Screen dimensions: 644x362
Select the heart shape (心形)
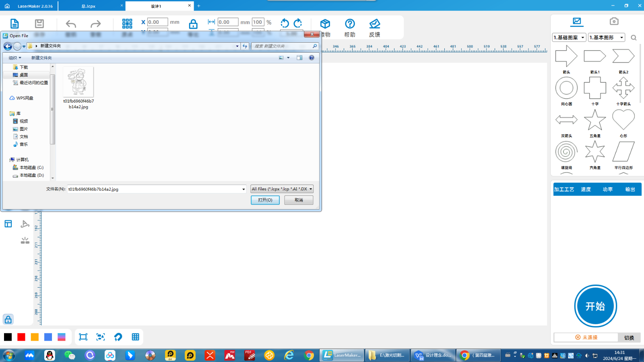point(623,120)
